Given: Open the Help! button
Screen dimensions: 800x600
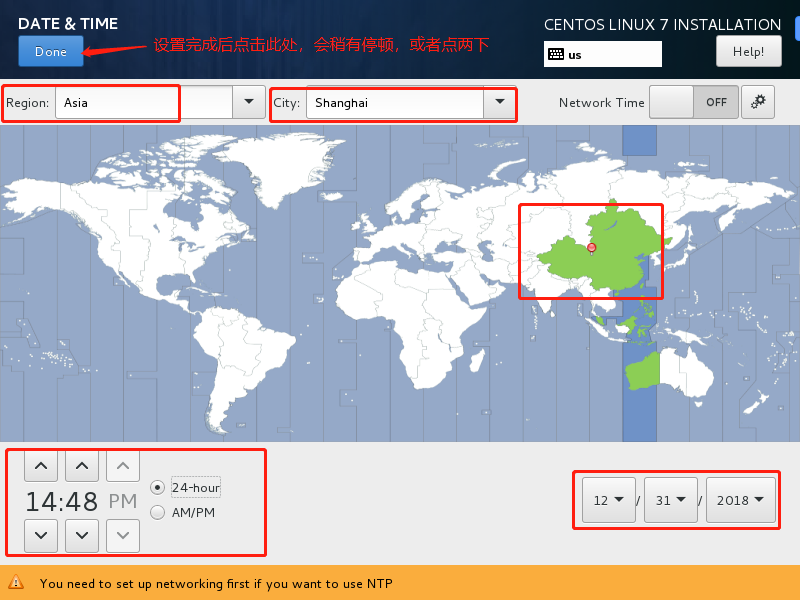Looking at the screenshot, I should pyautogui.click(x=748, y=51).
